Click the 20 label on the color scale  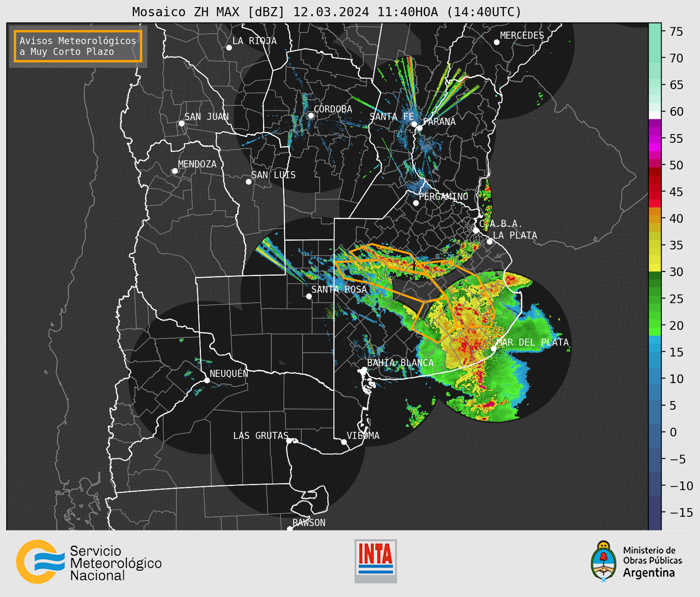pyautogui.click(x=676, y=326)
